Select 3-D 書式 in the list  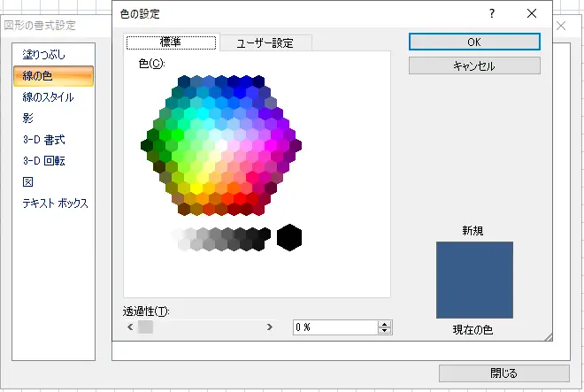click(43, 140)
